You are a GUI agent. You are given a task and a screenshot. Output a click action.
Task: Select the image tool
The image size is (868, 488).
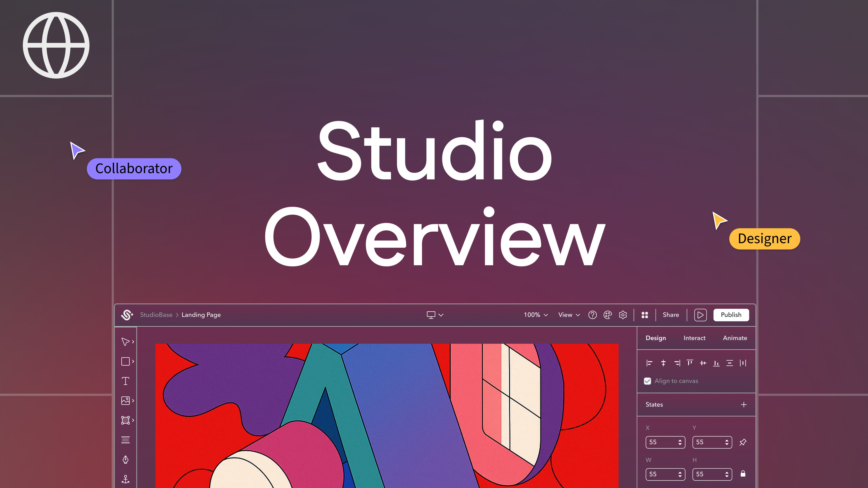[125, 400]
